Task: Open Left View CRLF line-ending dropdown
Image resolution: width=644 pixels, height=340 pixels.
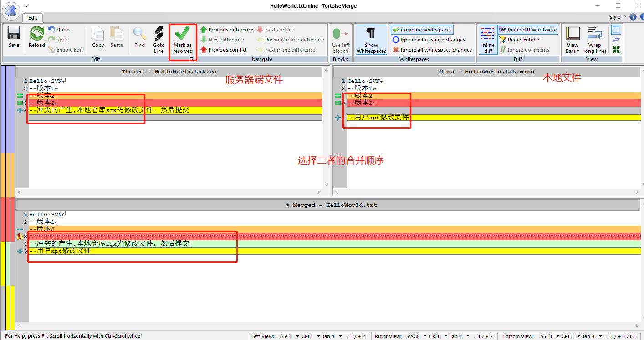Action: pyautogui.click(x=310, y=336)
